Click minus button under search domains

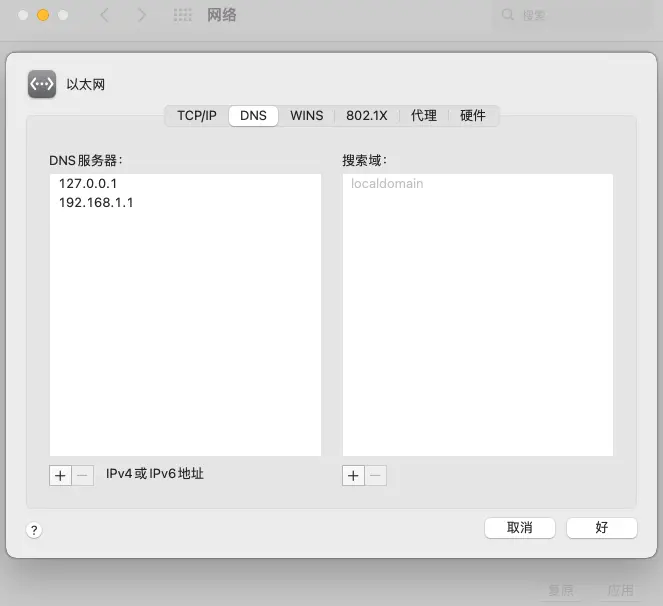click(376, 475)
